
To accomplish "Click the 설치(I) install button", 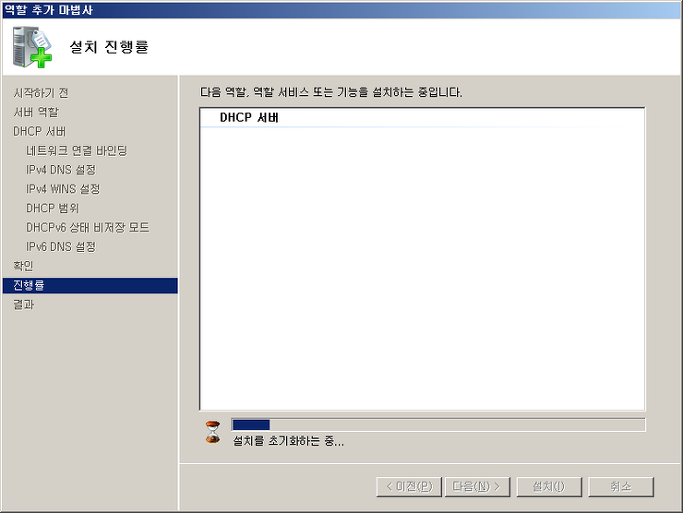I will pos(549,486).
